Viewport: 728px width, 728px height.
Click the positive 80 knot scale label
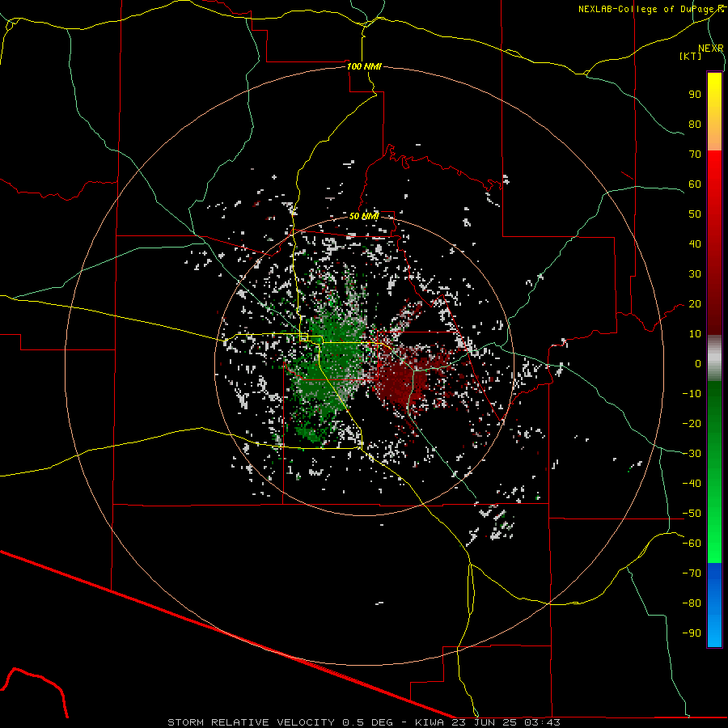[x=695, y=125]
